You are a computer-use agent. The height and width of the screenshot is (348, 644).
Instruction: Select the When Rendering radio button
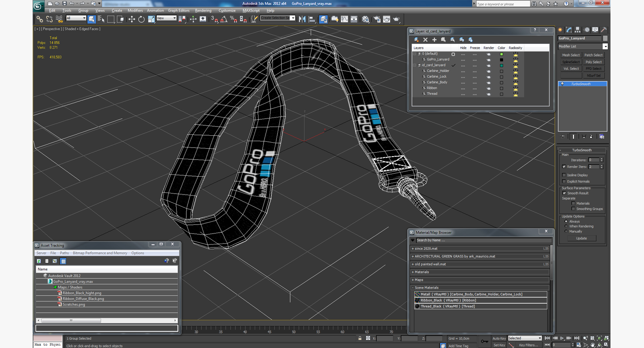pos(566,226)
